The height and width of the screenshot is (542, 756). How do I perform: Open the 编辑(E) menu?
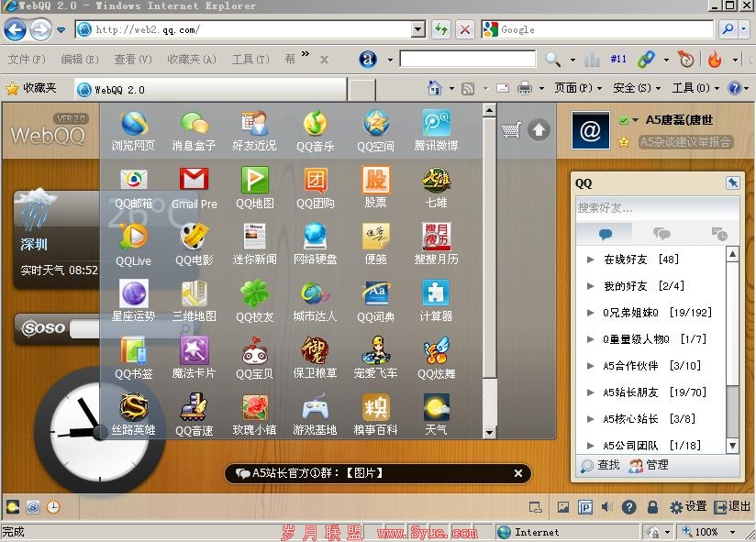point(80,60)
